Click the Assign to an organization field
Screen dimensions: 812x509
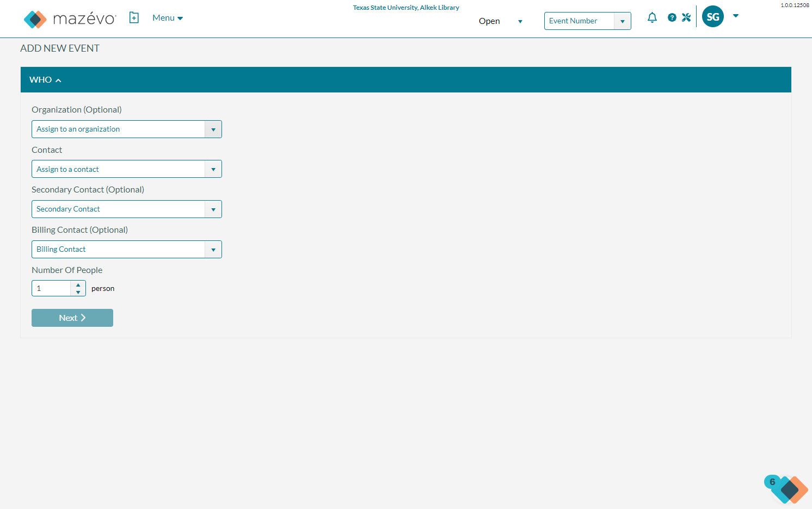118,129
